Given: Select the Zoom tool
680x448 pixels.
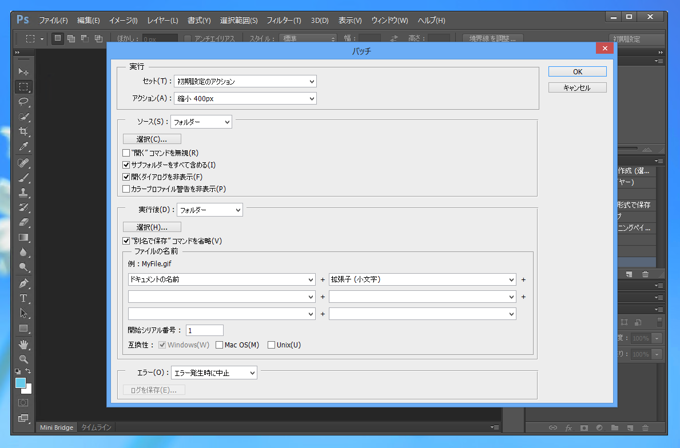Looking at the screenshot, I should (x=23, y=359).
